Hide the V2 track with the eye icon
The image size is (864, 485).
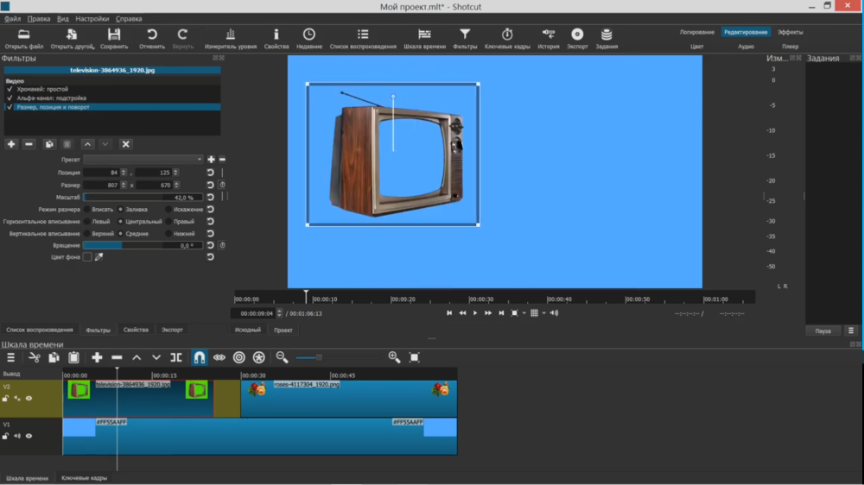click(x=29, y=398)
